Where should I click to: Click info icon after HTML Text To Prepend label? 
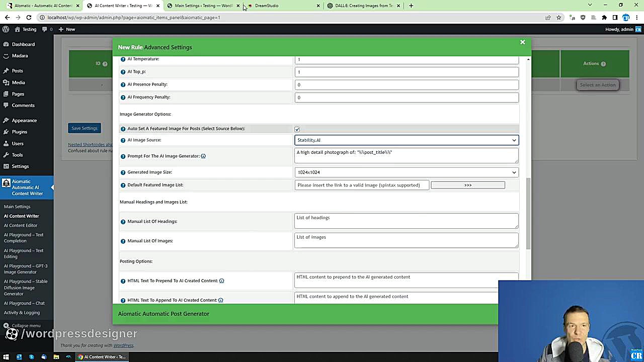tap(221, 281)
